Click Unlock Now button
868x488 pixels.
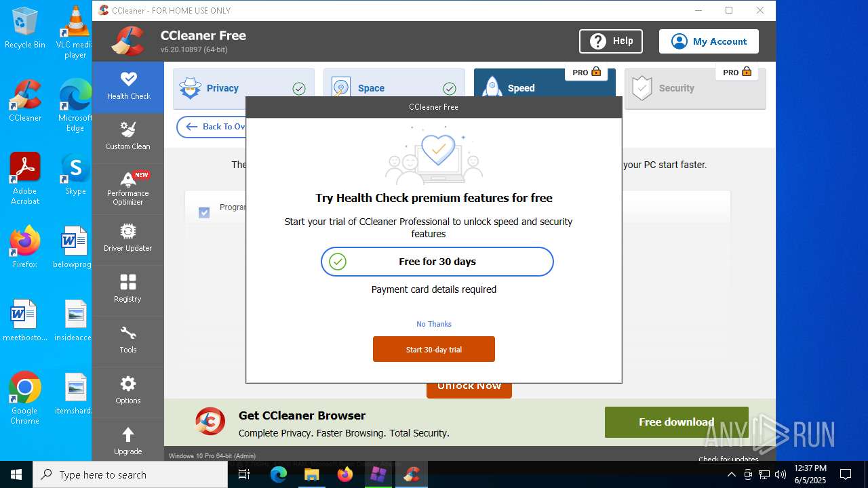469,390
